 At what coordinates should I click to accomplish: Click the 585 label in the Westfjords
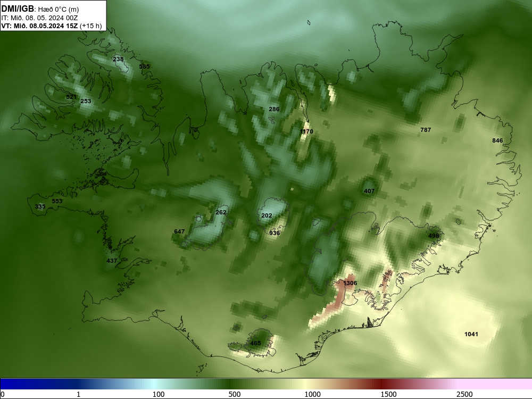click(x=144, y=66)
